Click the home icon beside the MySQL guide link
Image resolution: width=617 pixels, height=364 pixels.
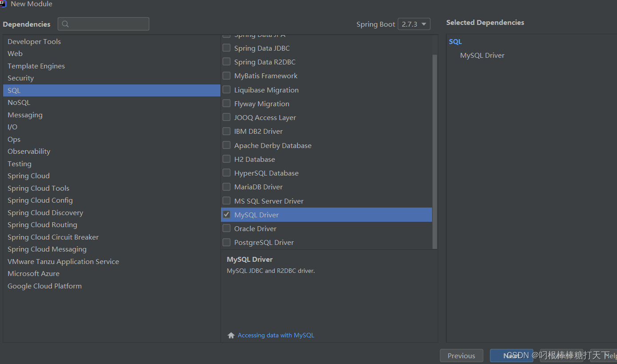coord(231,335)
